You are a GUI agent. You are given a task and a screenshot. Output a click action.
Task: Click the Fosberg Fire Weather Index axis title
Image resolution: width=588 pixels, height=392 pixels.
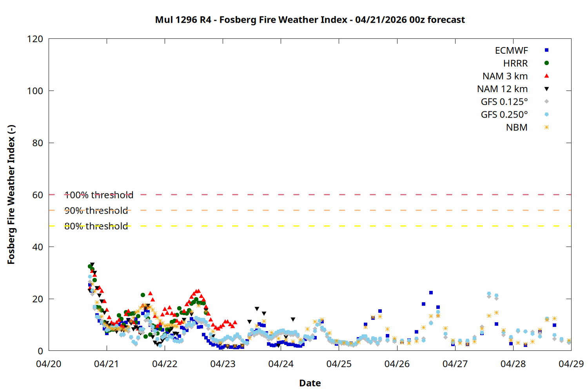click(x=11, y=195)
